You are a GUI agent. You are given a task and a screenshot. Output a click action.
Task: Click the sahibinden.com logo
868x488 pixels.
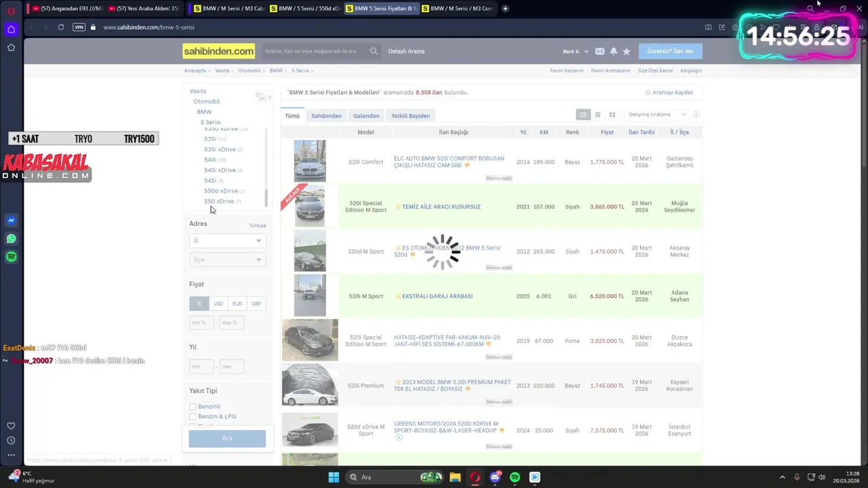pyautogui.click(x=218, y=52)
